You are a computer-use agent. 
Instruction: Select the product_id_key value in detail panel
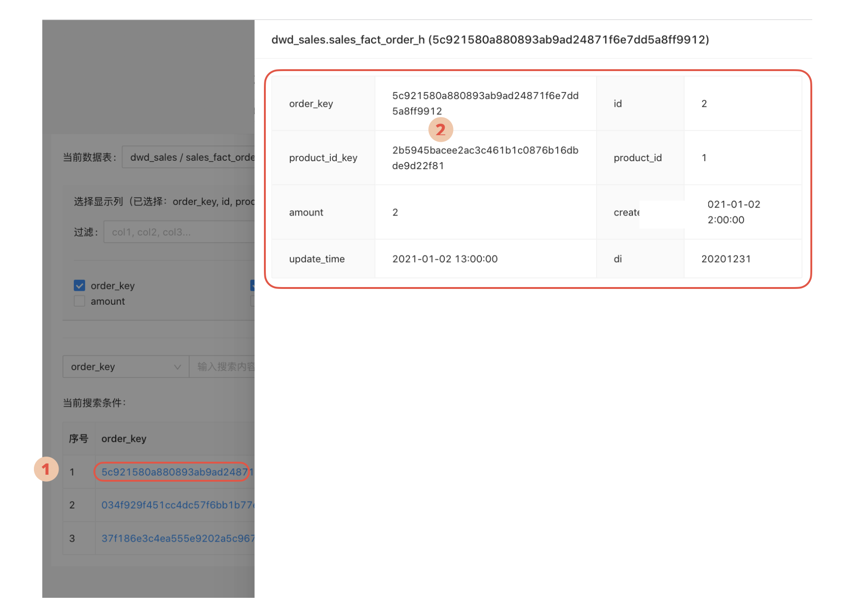pyautogui.click(x=485, y=158)
